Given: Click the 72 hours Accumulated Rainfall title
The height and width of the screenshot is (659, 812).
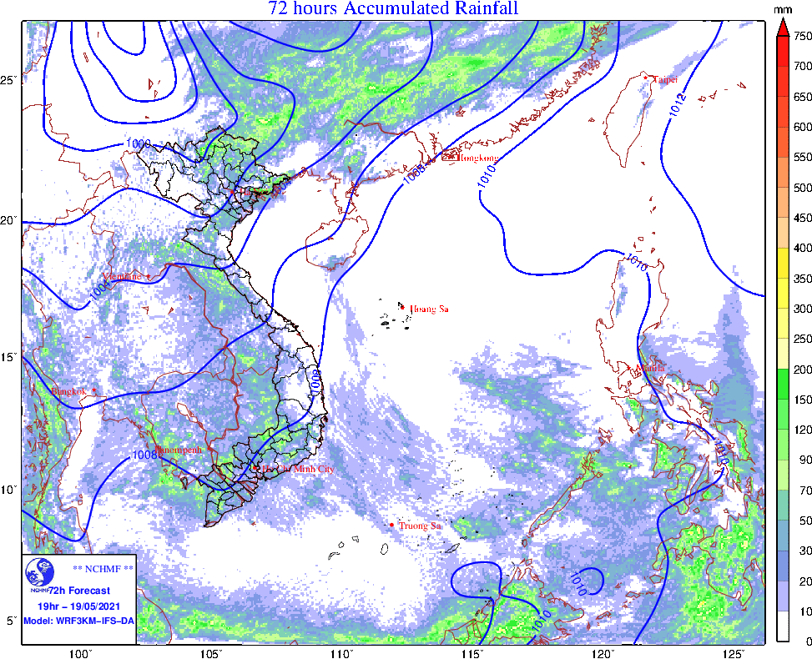Looking at the screenshot, I should 393,9.
